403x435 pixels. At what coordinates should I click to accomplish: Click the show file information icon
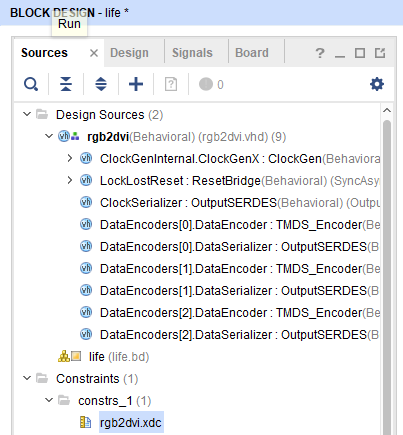tap(171, 84)
